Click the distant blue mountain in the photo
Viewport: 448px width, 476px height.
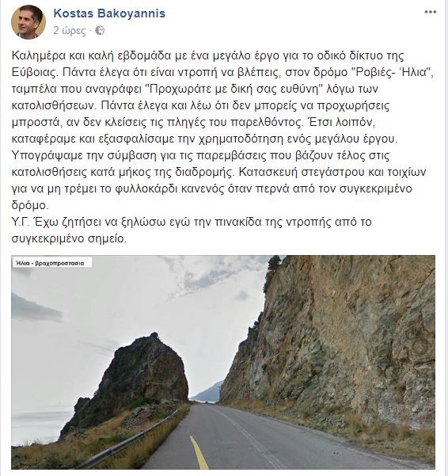click(207, 393)
